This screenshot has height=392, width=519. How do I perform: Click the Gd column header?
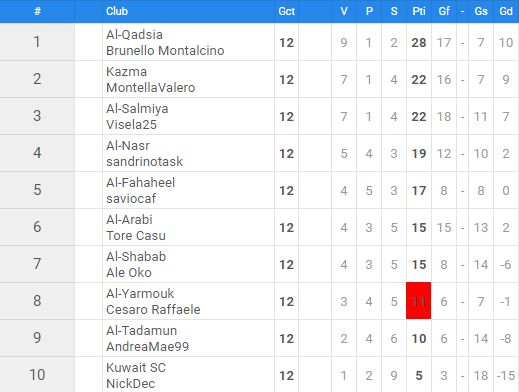point(506,11)
